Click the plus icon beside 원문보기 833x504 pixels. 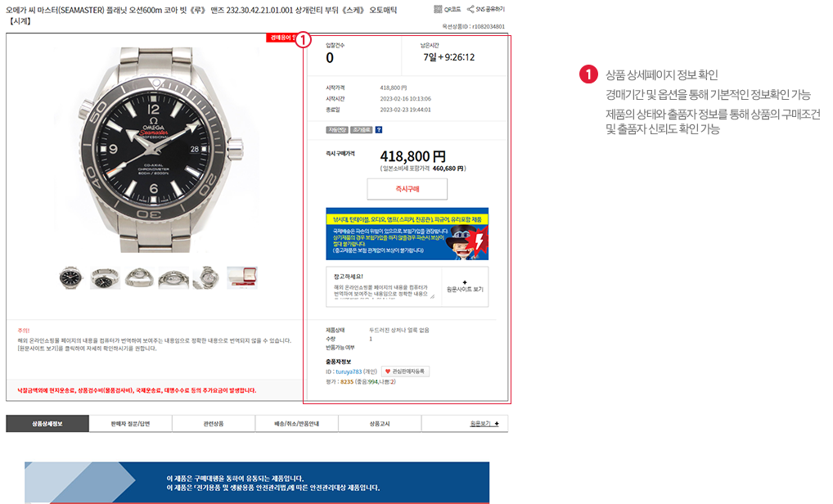(497, 424)
